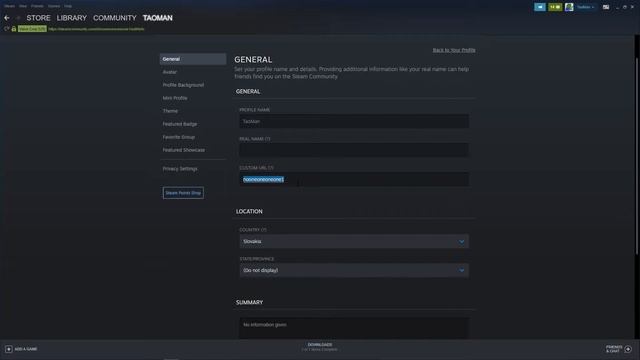Open the Games menu
The height and width of the screenshot is (360, 640).
pyautogui.click(x=54, y=6)
